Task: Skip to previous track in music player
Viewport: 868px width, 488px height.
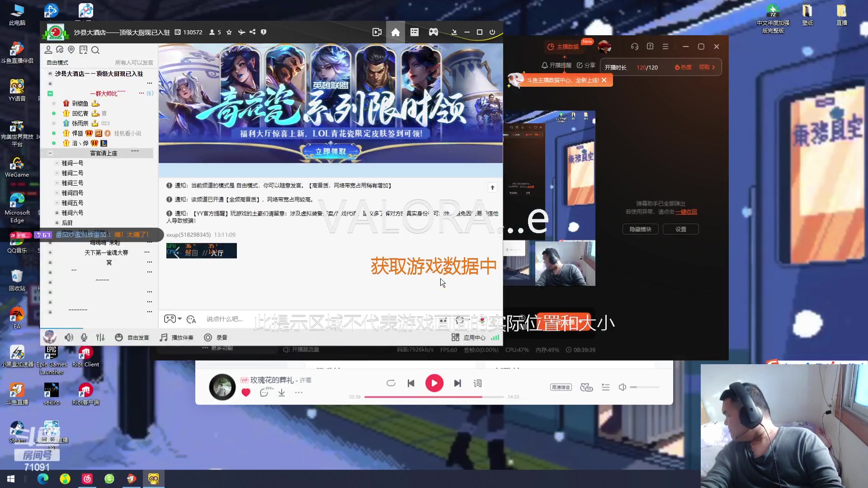Action: (x=411, y=383)
